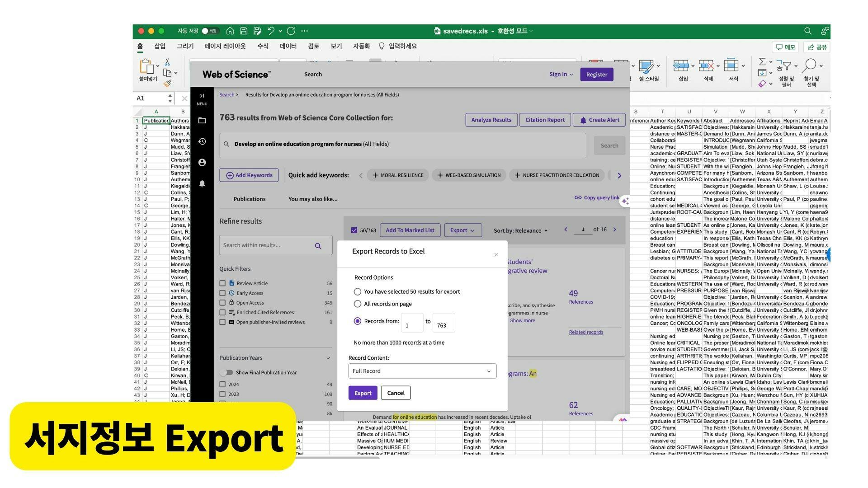Click the purple Export button in dialog

(363, 393)
